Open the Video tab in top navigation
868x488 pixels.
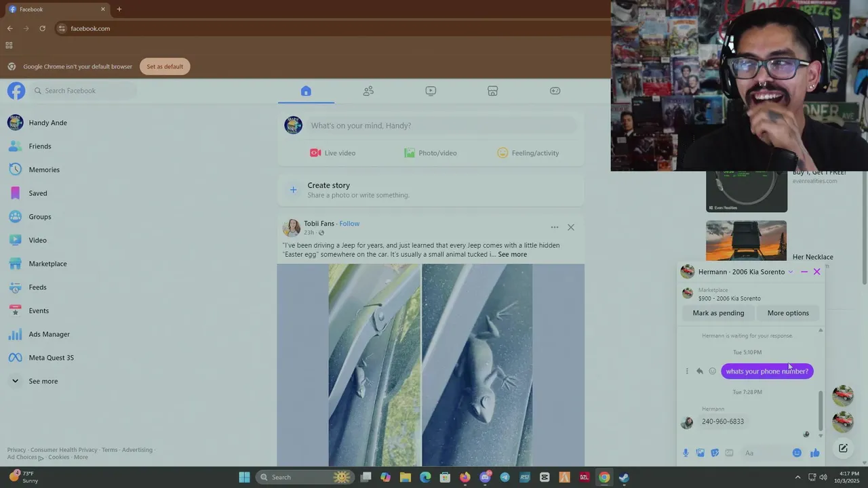pos(431,91)
